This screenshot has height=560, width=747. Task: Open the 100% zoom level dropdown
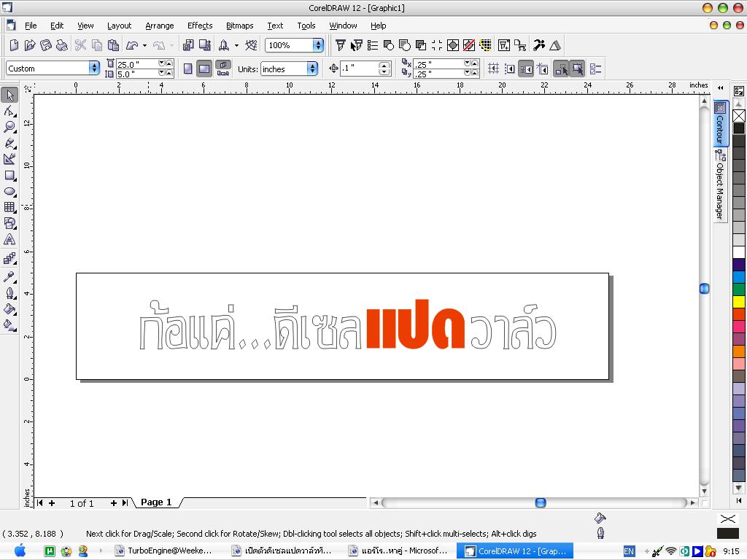click(x=318, y=45)
